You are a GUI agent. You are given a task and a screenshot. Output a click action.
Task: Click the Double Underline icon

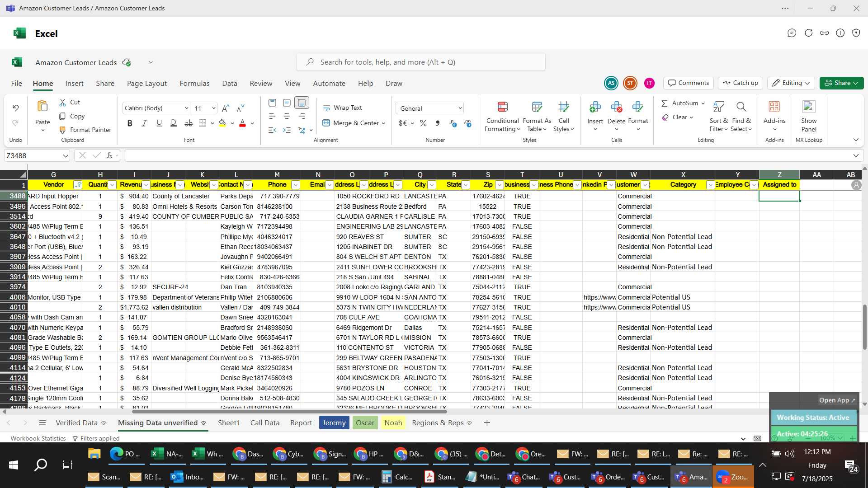tap(174, 123)
